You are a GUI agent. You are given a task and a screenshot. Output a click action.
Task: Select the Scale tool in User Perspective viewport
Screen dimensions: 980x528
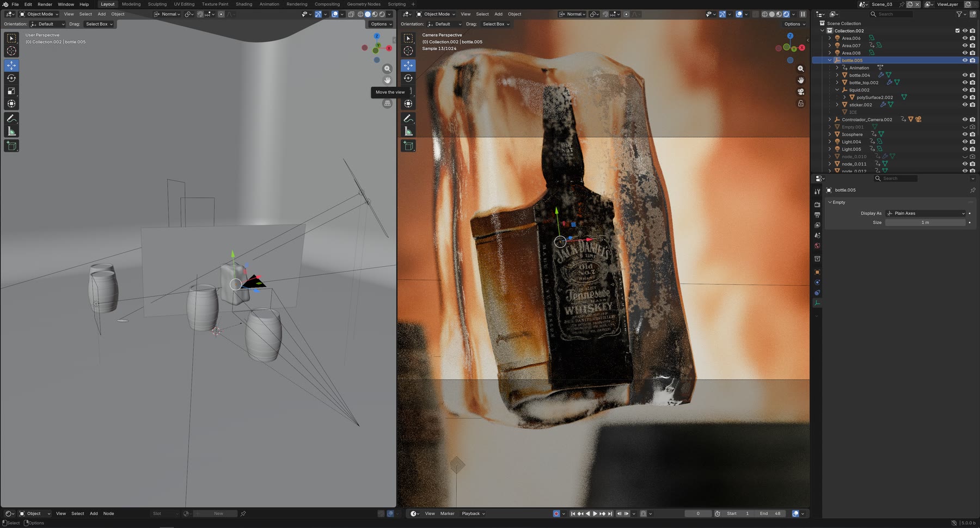[11, 91]
